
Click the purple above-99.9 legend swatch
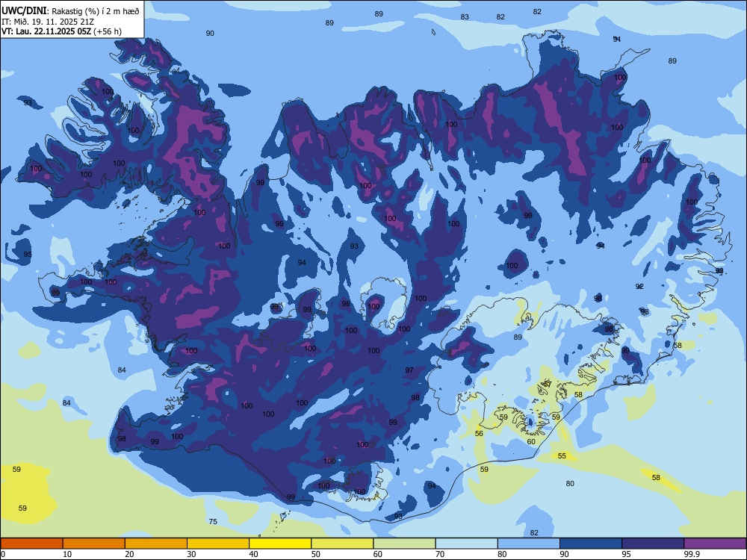pos(715,544)
